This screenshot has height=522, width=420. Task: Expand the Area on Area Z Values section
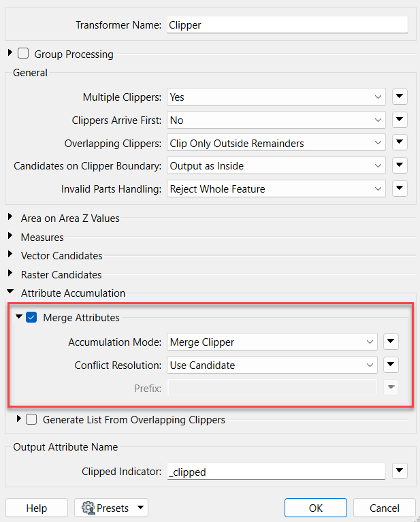pyautogui.click(x=10, y=217)
